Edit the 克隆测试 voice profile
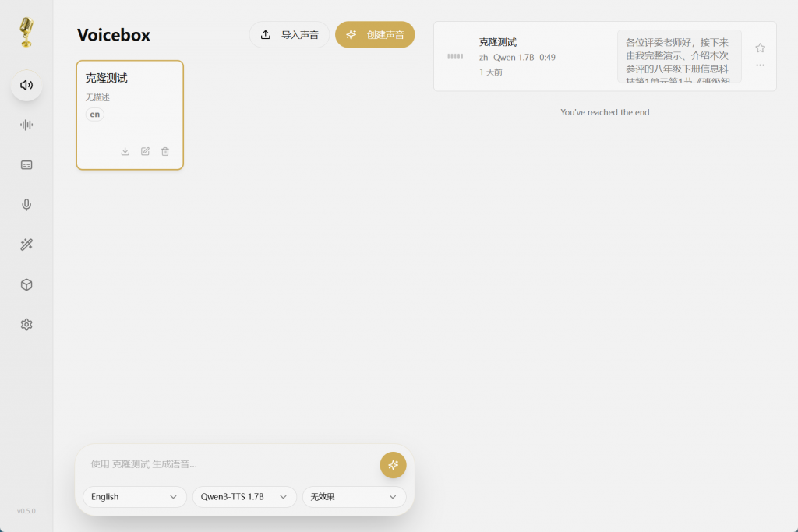This screenshot has width=798, height=532. [145, 152]
